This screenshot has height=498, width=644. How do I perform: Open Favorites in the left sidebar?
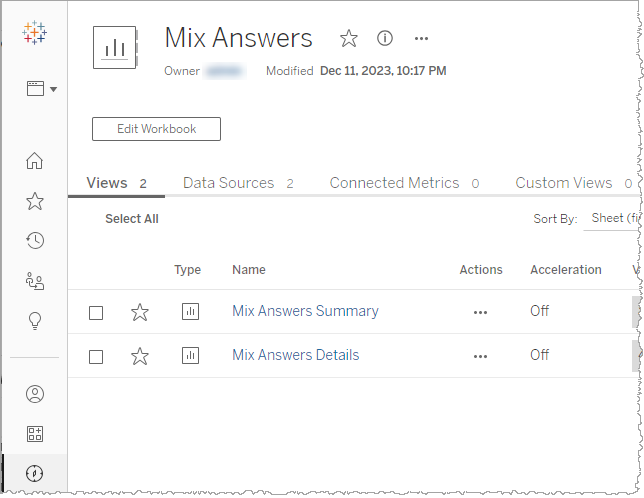(x=34, y=201)
